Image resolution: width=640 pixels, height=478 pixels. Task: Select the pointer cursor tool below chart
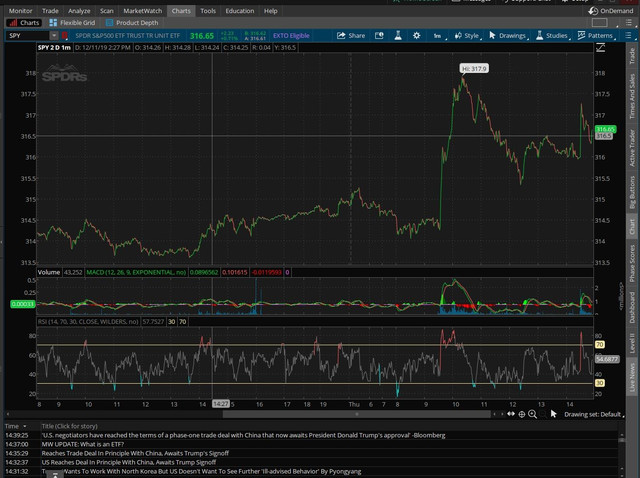pos(553,414)
